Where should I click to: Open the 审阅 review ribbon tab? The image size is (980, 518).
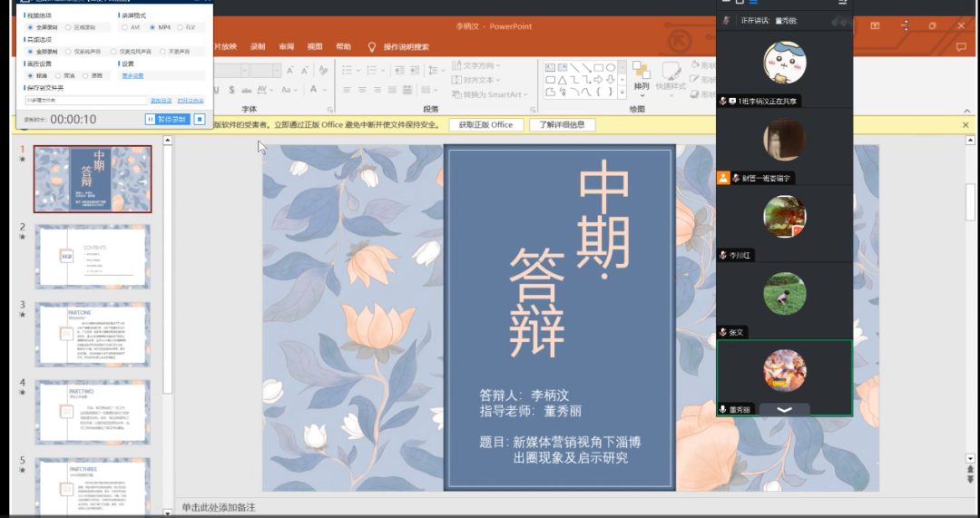click(286, 47)
